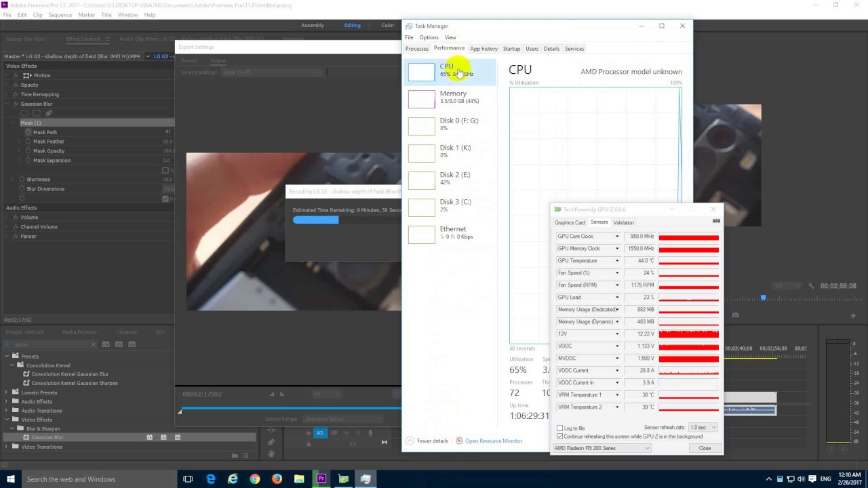Switch to the Graphics Card tab in GPU-Z
Image resolution: width=868 pixels, height=488 pixels.
[570, 222]
